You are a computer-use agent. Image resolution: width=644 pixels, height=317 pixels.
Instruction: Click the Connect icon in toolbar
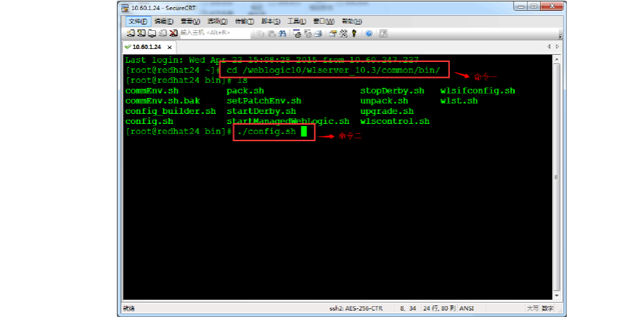point(132,33)
